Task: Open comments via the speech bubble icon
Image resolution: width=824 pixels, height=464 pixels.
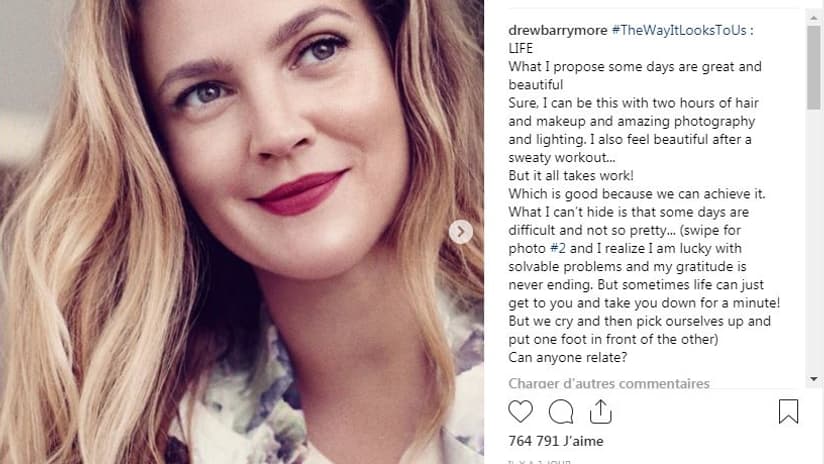Action: click(561, 411)
